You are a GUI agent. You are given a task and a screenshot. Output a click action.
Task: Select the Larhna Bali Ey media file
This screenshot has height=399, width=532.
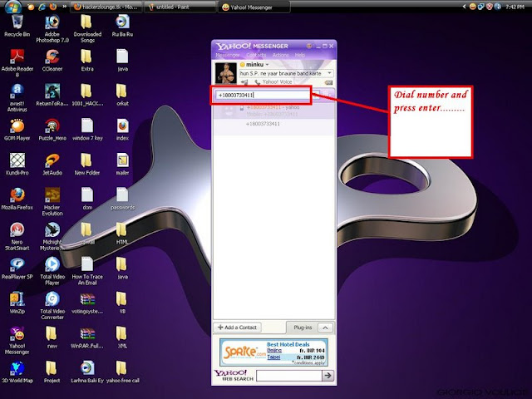[87, 372]
